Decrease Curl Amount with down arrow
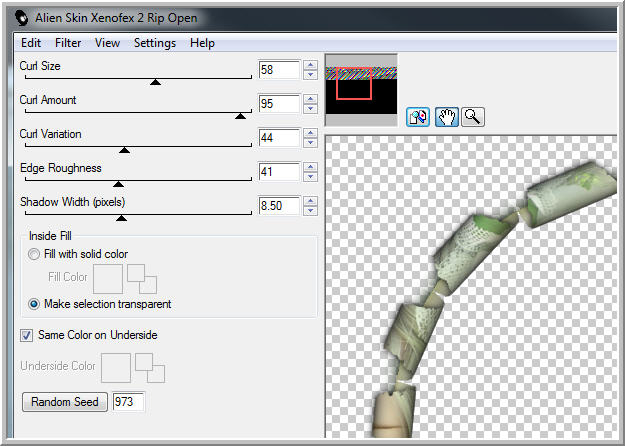 click(310, 108)
